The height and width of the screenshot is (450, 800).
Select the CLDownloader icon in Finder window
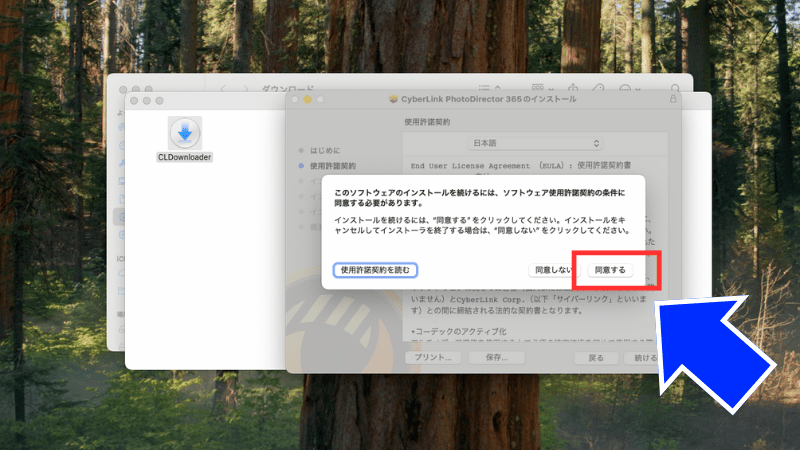pyautogui.click(x=185, y=133)
